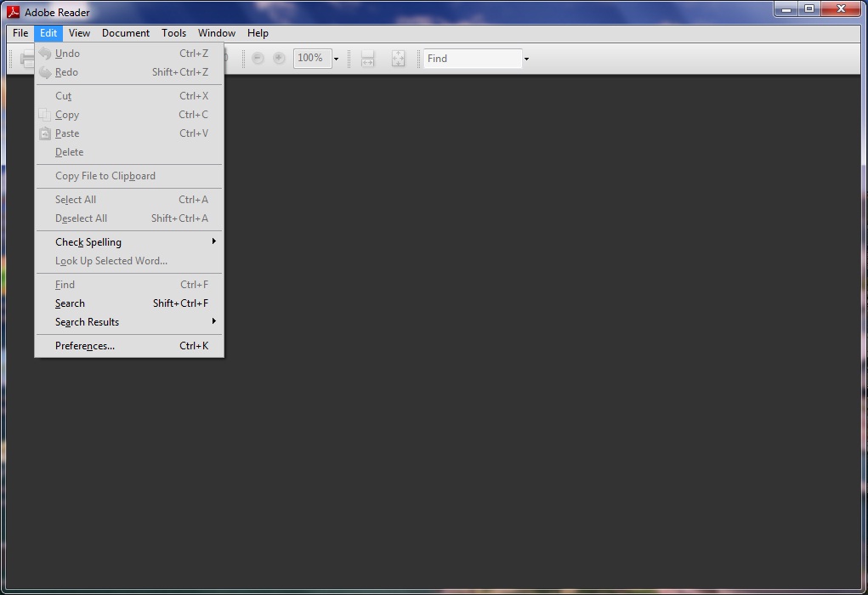Maximize the Adobe Reader window
Viewport: 868px width, 595px height.
pos(809,8)
